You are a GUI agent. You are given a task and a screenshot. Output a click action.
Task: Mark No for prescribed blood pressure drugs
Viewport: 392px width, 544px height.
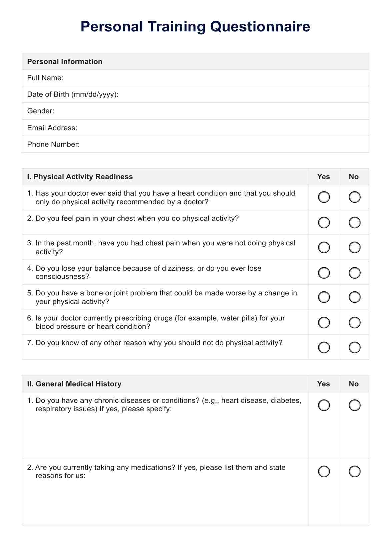pos(354,322)
